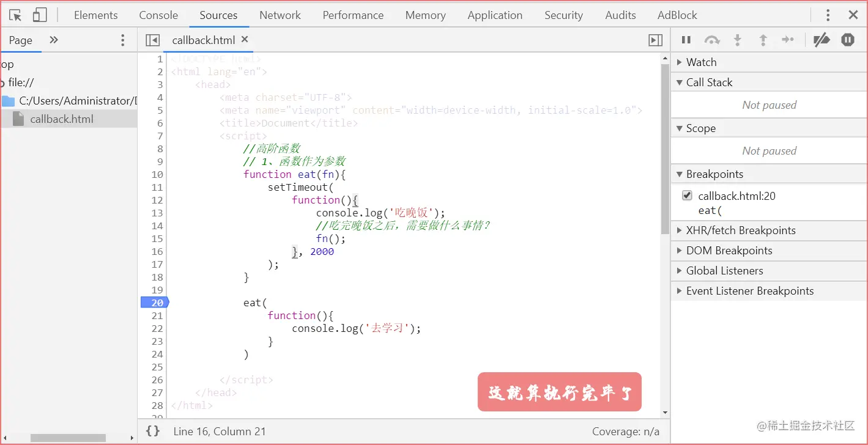Click the navigator scrollbar right arrow
Image resolution: width=868 pixels, height=445 pixels.
click(x=132, y=438)
